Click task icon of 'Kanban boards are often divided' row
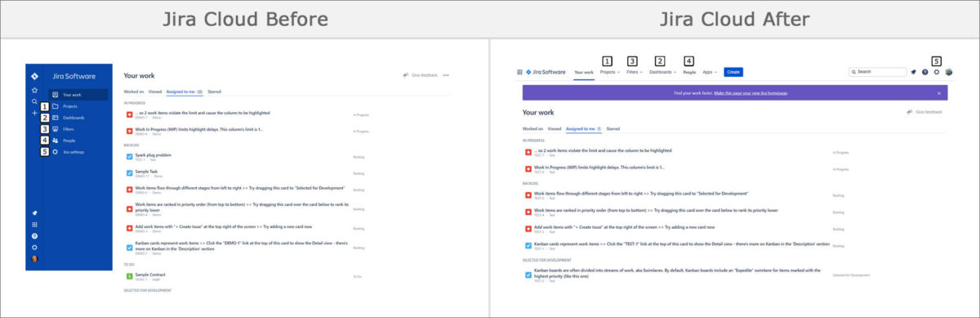This screenshot has width=980, height=318. (x=528, y=275)
